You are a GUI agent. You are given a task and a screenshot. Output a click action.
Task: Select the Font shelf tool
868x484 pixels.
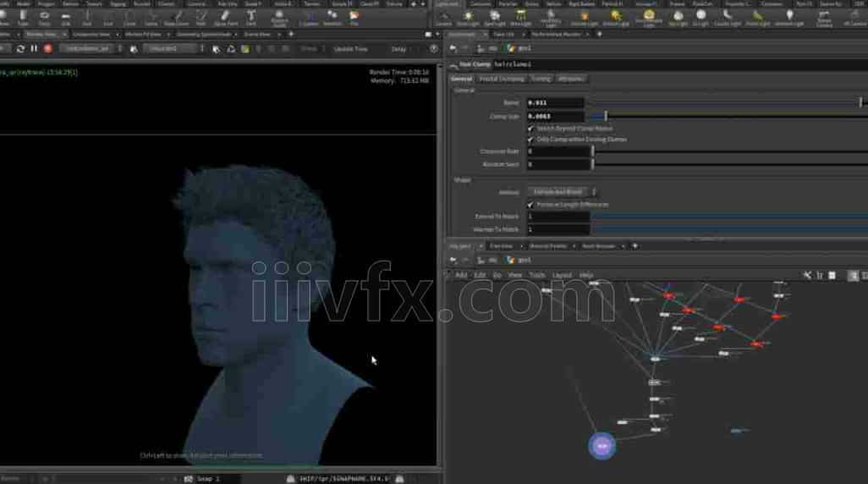(x=250, y=17)
